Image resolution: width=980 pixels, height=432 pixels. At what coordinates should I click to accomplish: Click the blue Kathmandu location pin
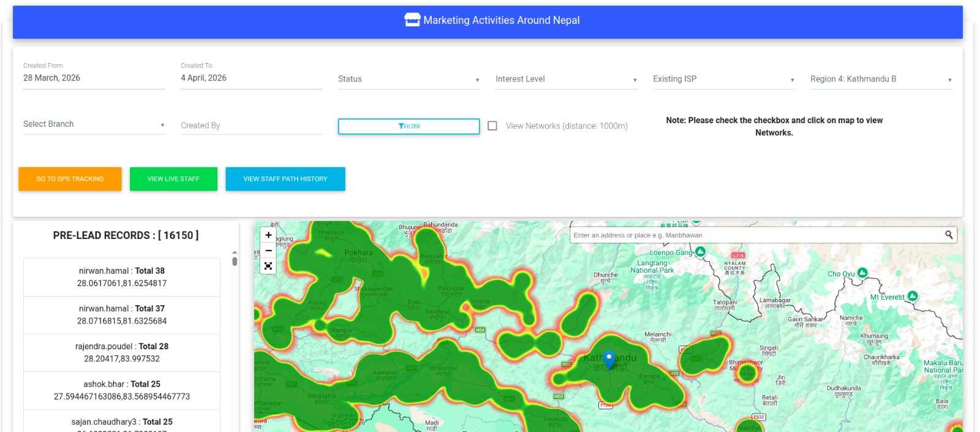pos(609,358)
